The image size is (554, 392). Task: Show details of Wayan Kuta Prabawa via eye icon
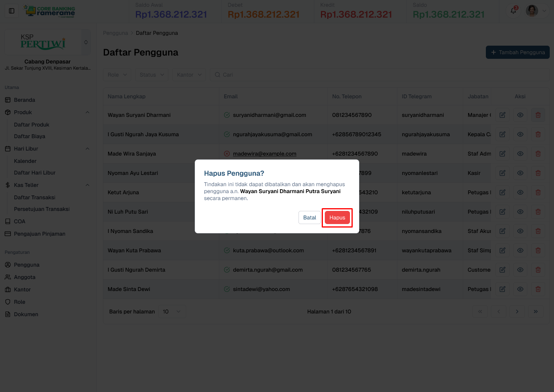(x=520, y=250)
